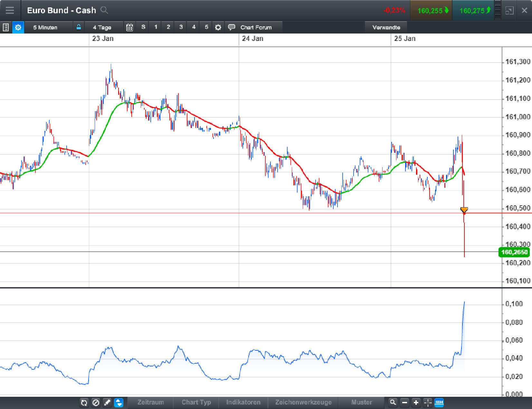The width and height of the screenshot is (532, 409).
Task: Zoom in with the plus icon
Action: [x=416, y=403]
